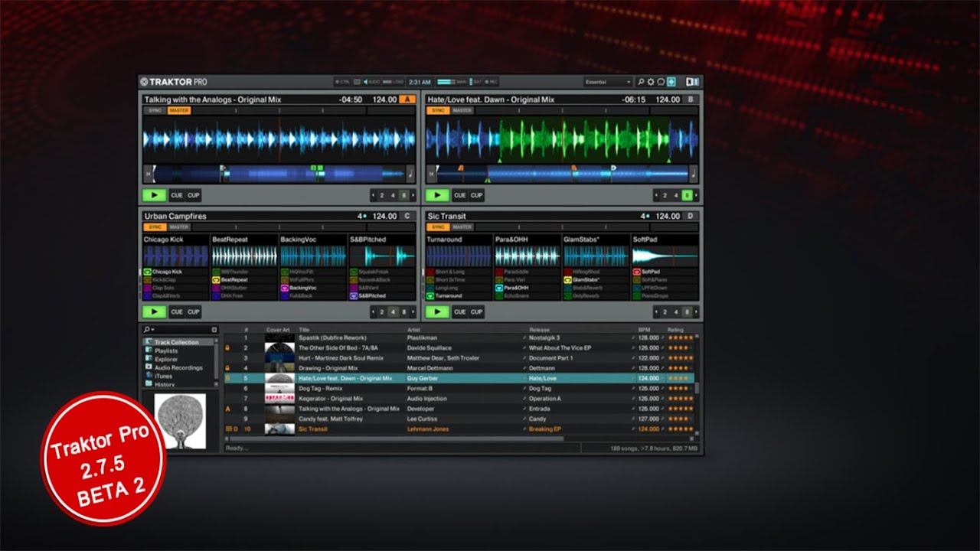Open the Essential layout dropdown
The image size is (980, 551).
[x=608, y=82]
